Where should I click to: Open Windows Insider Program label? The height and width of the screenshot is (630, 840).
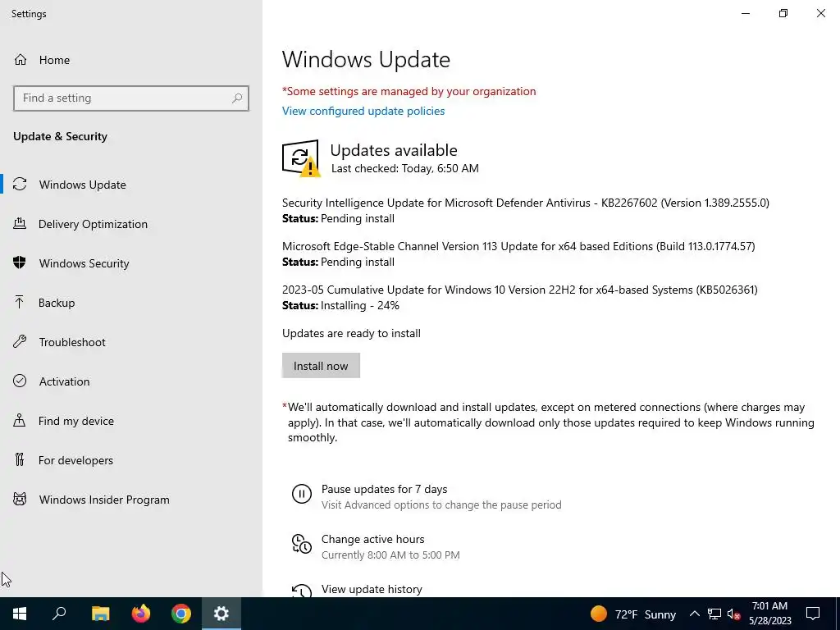pyautogui.click(x=104, y=500)
